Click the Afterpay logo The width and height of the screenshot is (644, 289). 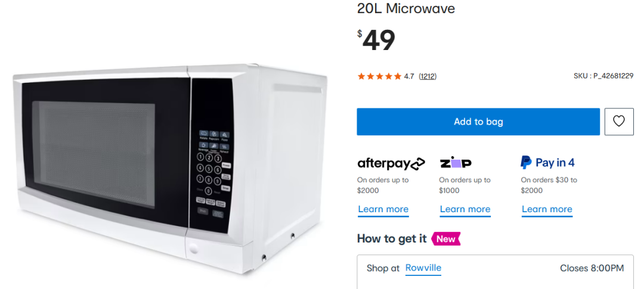(391, 163)
